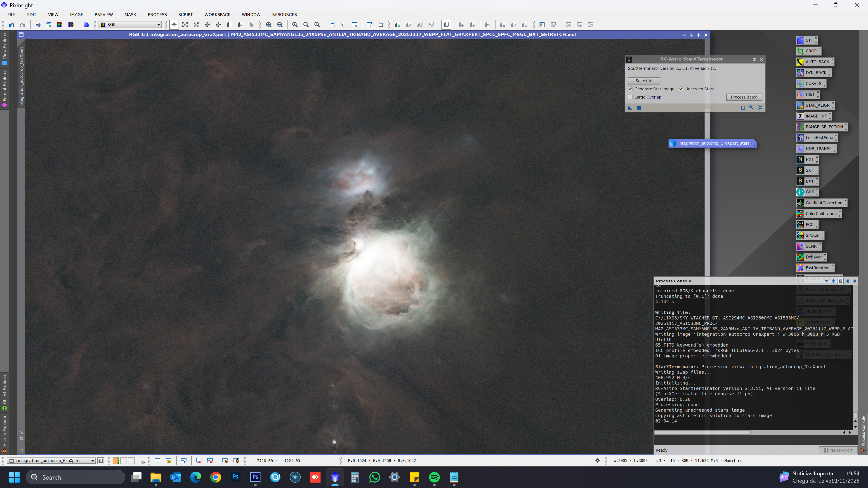Open the Process Console dropdown arrow

point(827,281)
